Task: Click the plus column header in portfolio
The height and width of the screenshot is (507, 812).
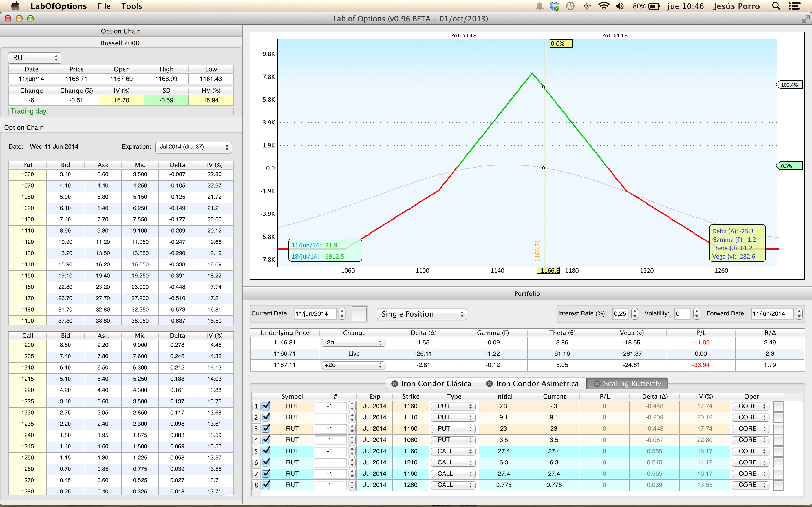Action: (x=266, y=396)
